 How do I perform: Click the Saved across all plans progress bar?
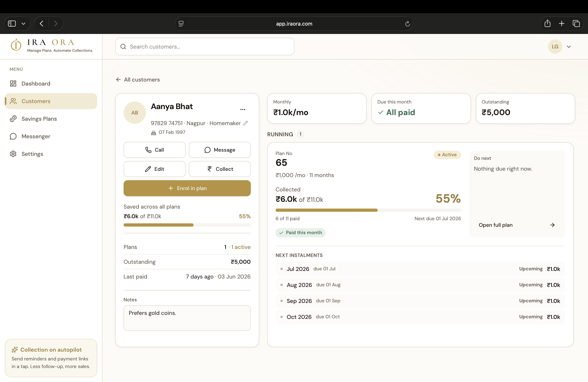click(x=187, y=225)
